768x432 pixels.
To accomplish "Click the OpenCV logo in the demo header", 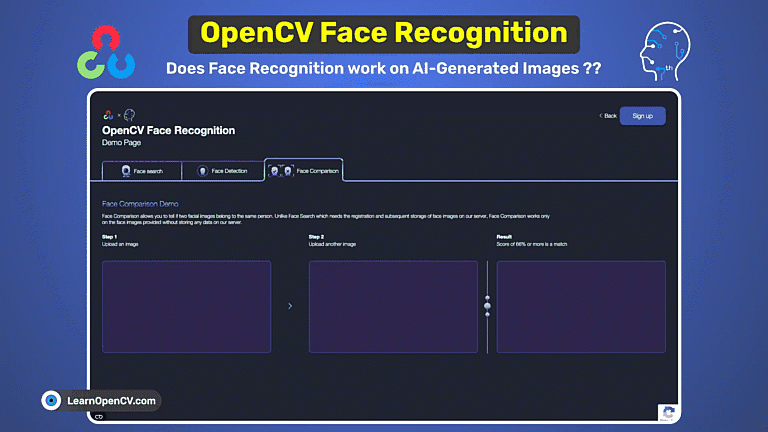I will point(108,116).
